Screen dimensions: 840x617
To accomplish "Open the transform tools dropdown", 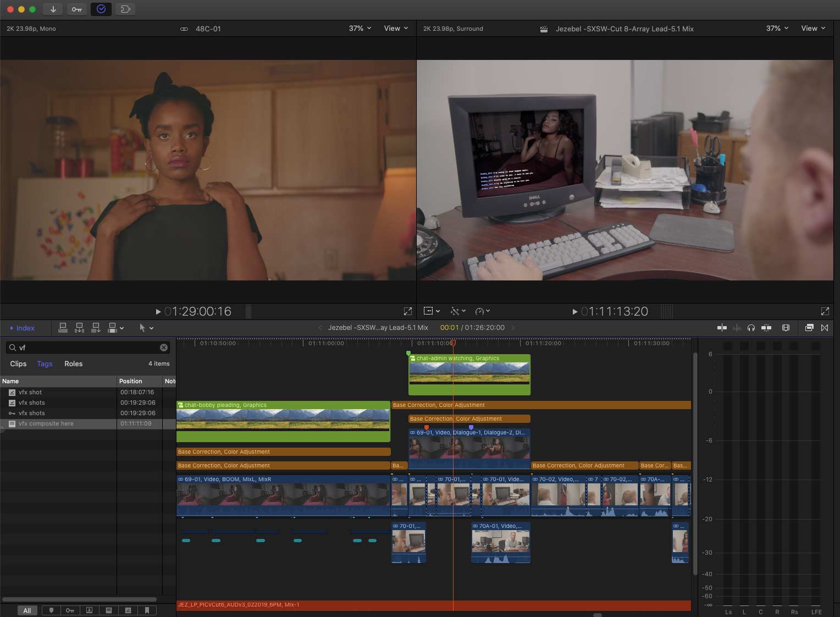I will pyautogui.click(x=432, y=311).
